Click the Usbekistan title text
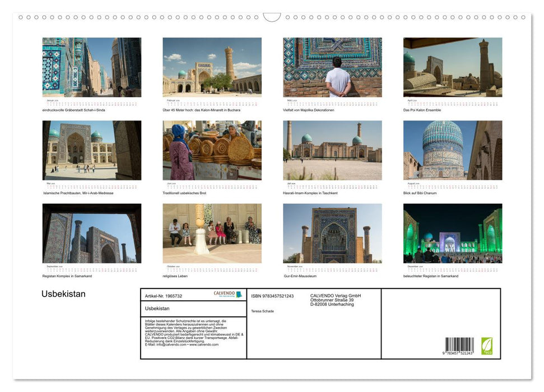 tap(63, 294)
